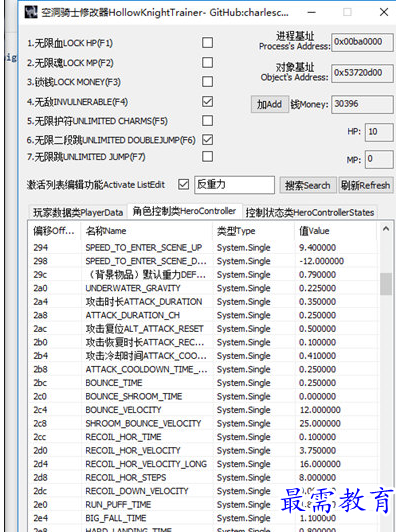Click the search text box containing 反重力
The height and width of the screenshot is (532, 402).
[234, 185]
